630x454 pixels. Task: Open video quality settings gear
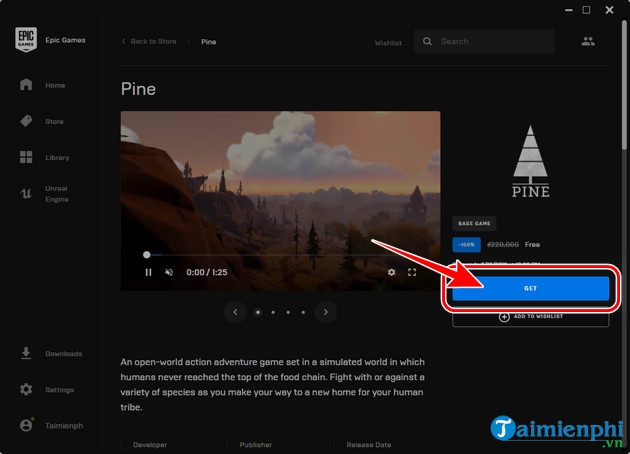point(391,272)
